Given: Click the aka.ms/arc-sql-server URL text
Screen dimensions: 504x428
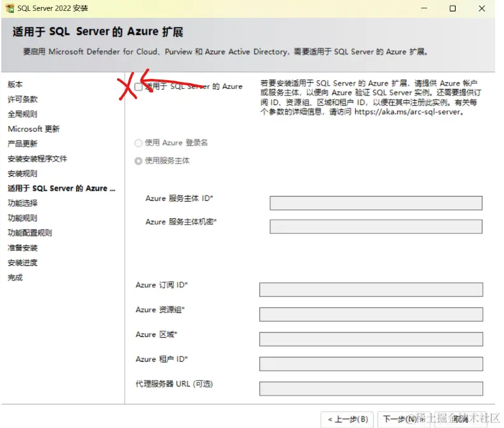Looking at the screenshot, I should pos(408,112).
